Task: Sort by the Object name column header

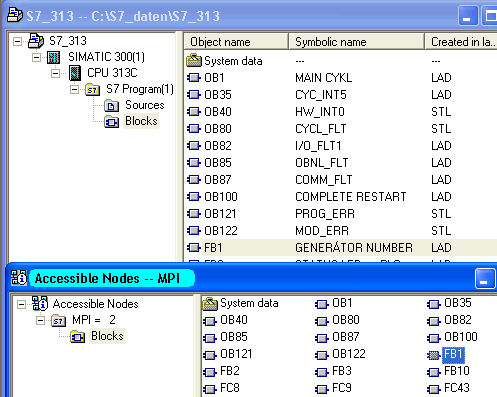Action: (x=236, y=42)
